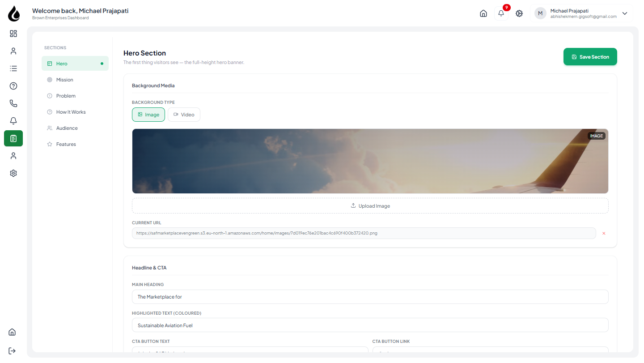Open the Problem section
644x363 pixels.
click(75, 96)
